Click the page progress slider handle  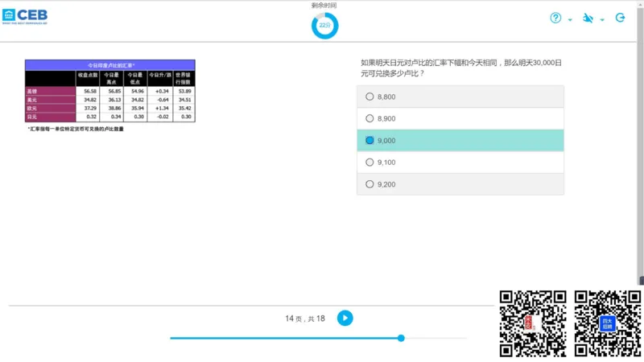click(x=401, y=338)
